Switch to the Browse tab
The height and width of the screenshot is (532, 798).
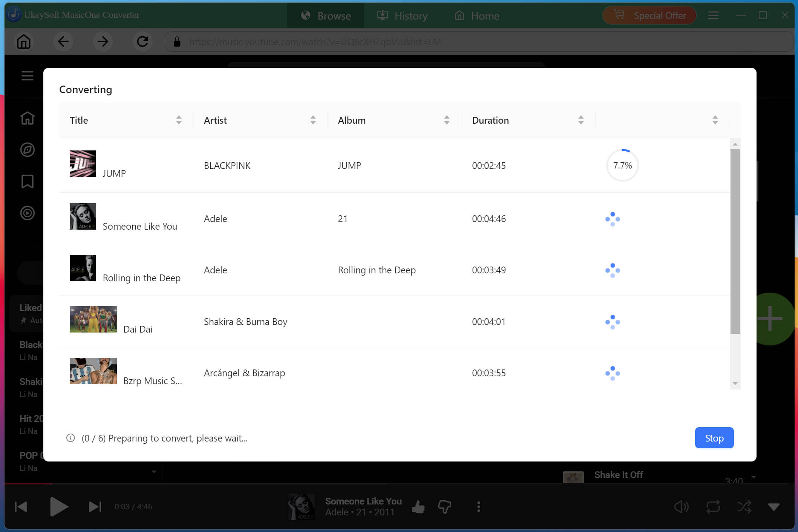click(326, 15)
